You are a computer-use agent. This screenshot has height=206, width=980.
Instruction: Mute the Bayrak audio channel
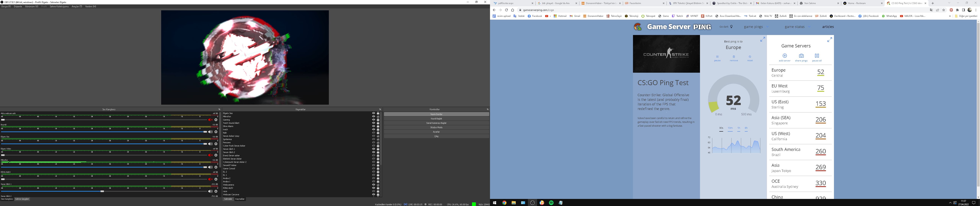coord(210,132)
